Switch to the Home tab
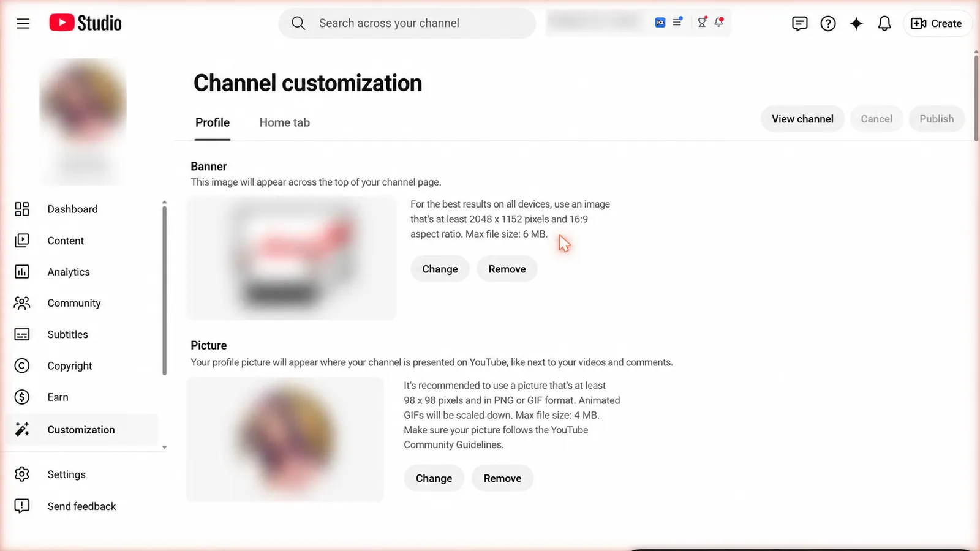Viewport: 980px width, 551px height. click(x=285, y=122)
